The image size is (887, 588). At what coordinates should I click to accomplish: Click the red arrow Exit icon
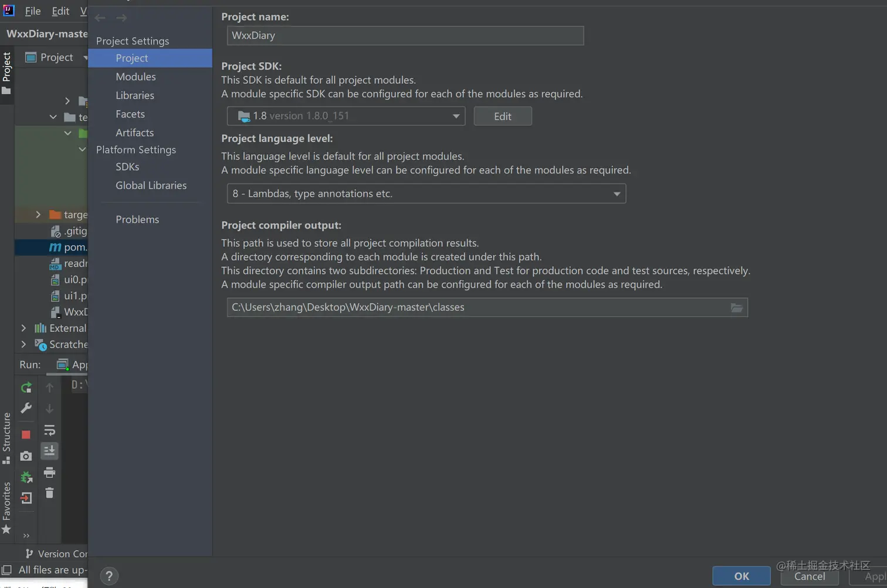point(26,498)
